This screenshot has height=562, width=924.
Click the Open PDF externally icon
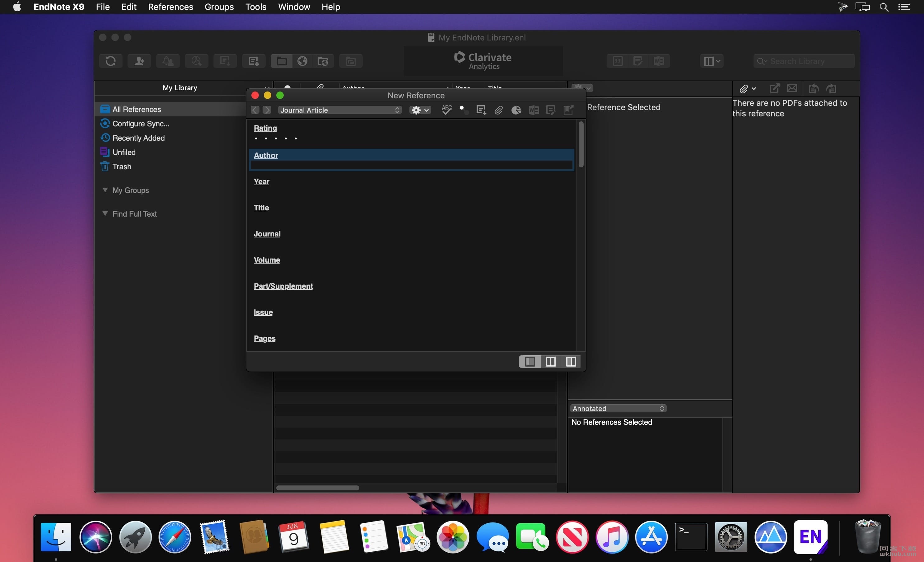click(x=774, y=89)
